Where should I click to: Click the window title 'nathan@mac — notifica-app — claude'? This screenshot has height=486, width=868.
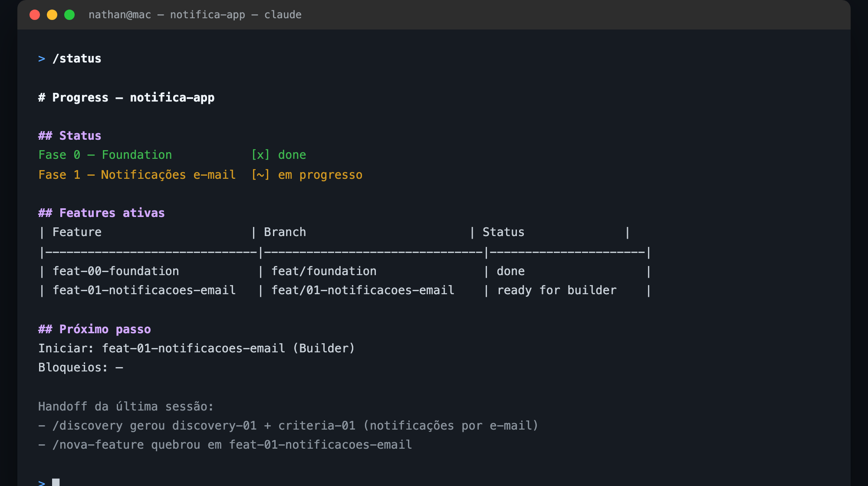point(195,15)
